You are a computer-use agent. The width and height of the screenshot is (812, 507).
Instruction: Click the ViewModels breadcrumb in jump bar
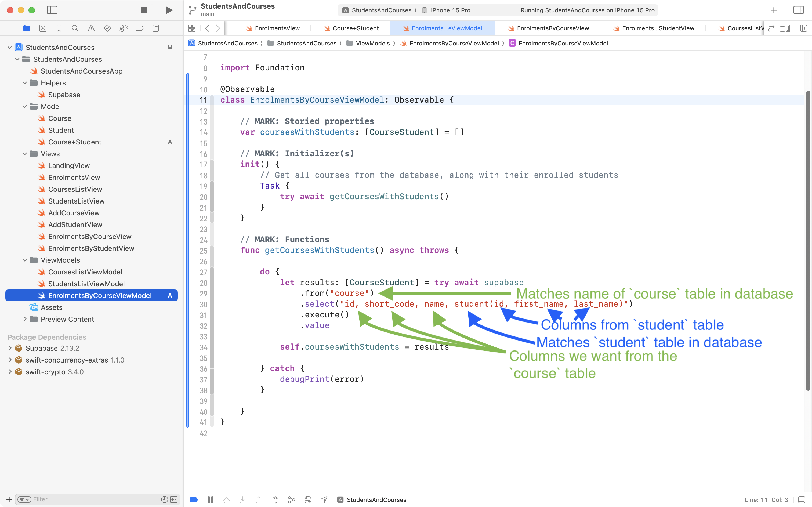[x=372, y=43]
